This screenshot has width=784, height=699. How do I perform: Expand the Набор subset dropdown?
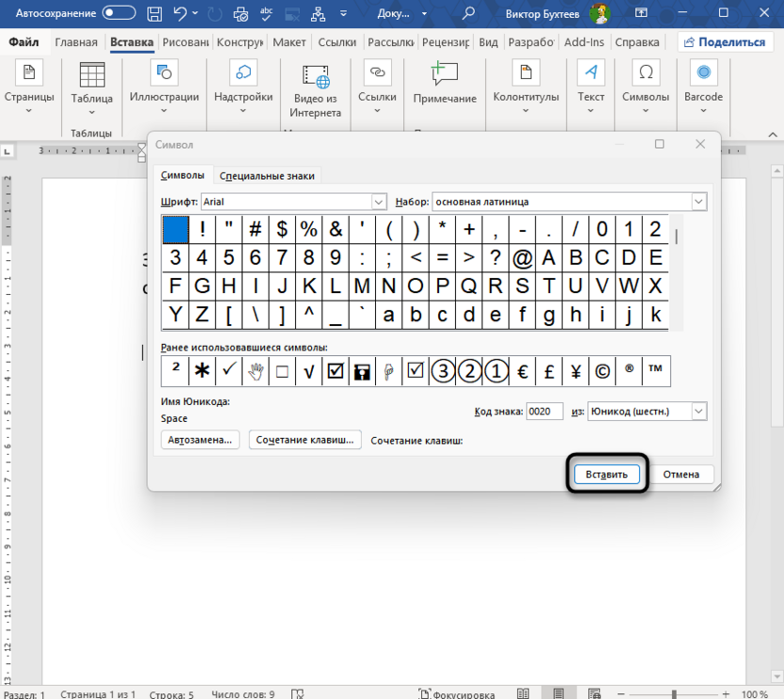coord(698,202)
